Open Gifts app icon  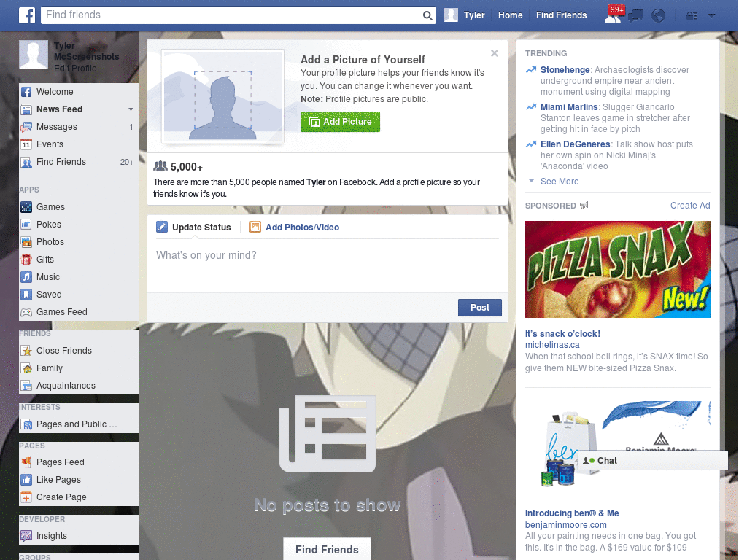(x=26, y=260)
